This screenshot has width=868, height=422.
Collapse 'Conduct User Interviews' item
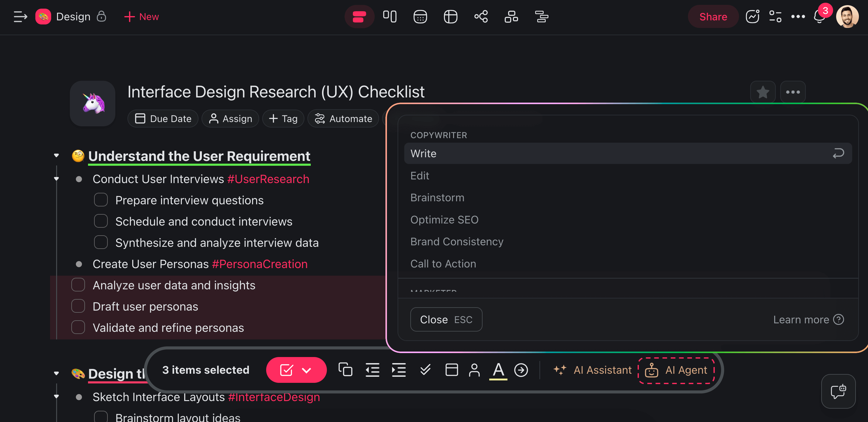click(x=56, y=179)
